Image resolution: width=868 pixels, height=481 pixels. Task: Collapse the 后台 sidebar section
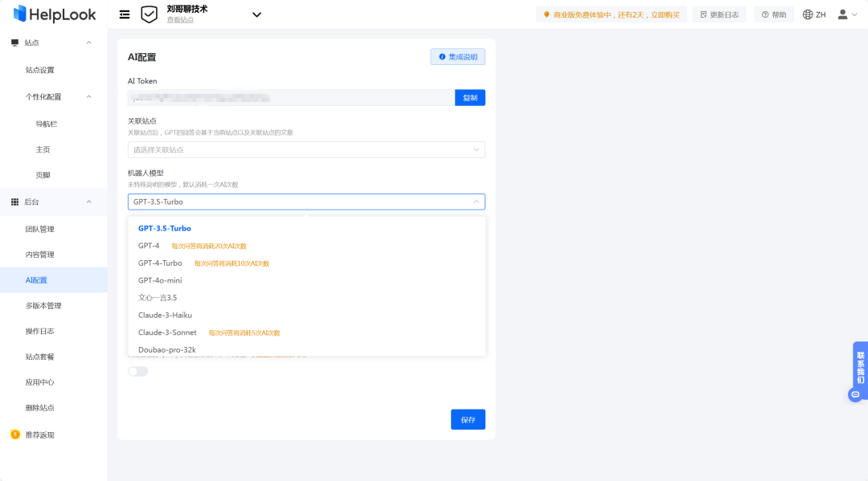tap(88, 202)
